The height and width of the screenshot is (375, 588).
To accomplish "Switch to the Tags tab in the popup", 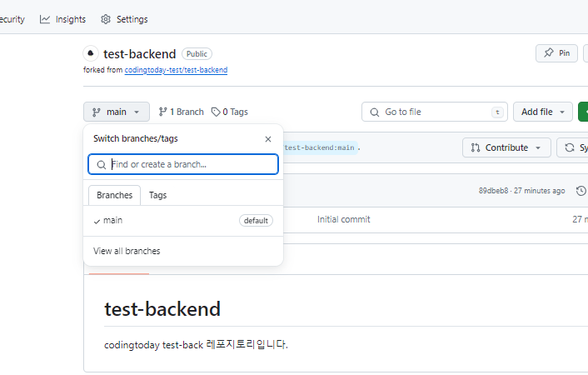I will click(x=157, y=195).
